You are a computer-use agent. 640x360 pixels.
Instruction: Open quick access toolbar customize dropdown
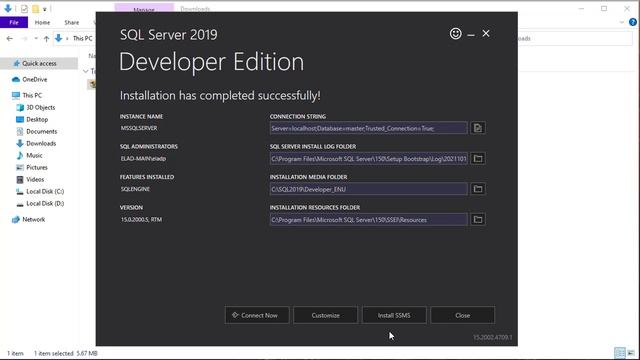44,9
